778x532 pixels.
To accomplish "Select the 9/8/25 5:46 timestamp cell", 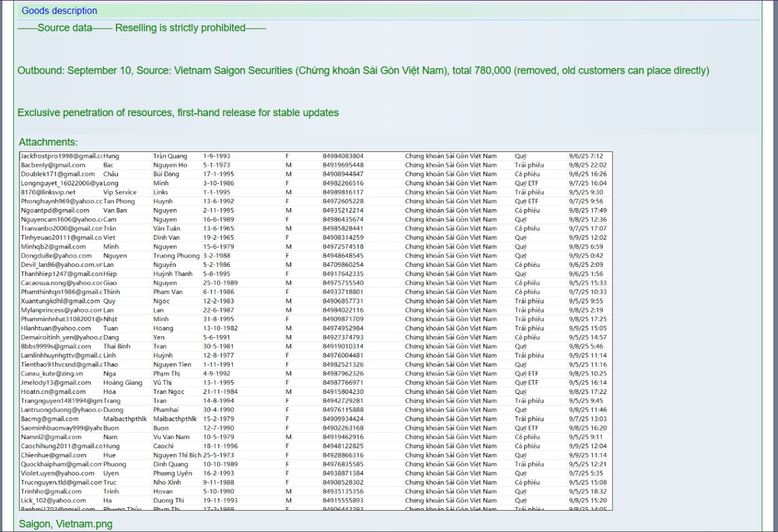I will (585, 347).
